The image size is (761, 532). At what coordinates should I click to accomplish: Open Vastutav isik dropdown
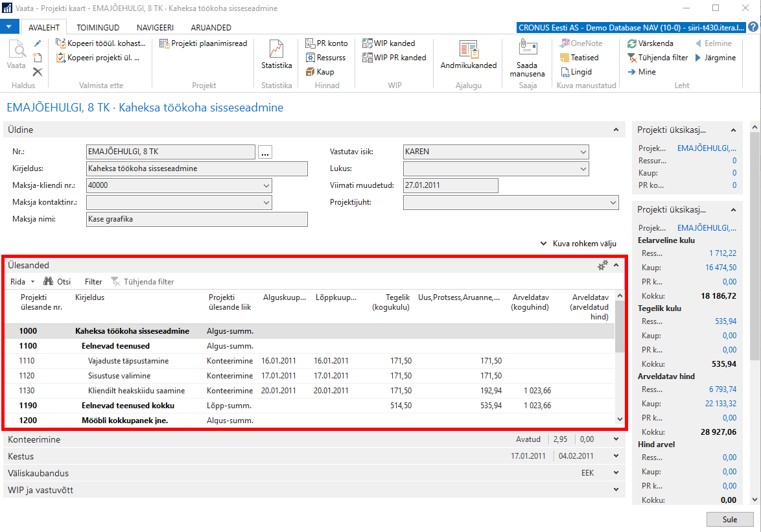point(583,152)
